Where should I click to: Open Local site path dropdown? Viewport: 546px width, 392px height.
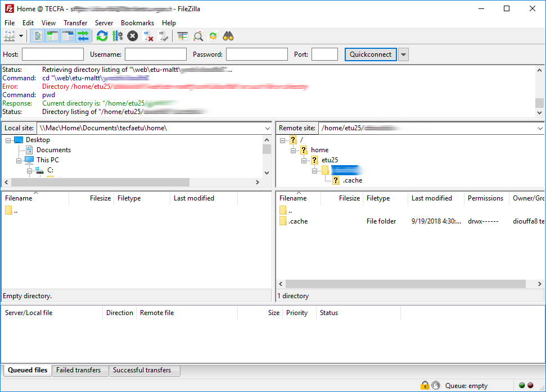[x=267, y=129]
